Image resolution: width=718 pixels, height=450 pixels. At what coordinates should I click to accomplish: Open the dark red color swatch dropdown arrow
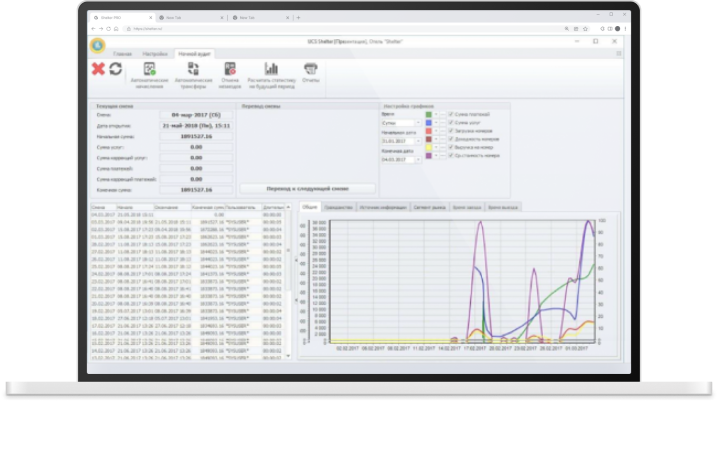pyautogui.click(x=436, y=139)
